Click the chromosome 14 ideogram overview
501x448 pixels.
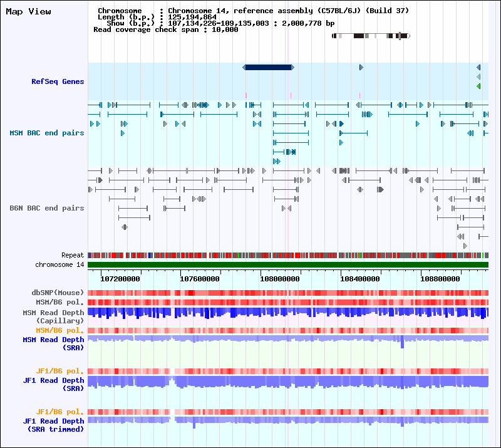(x=371, y=36)
